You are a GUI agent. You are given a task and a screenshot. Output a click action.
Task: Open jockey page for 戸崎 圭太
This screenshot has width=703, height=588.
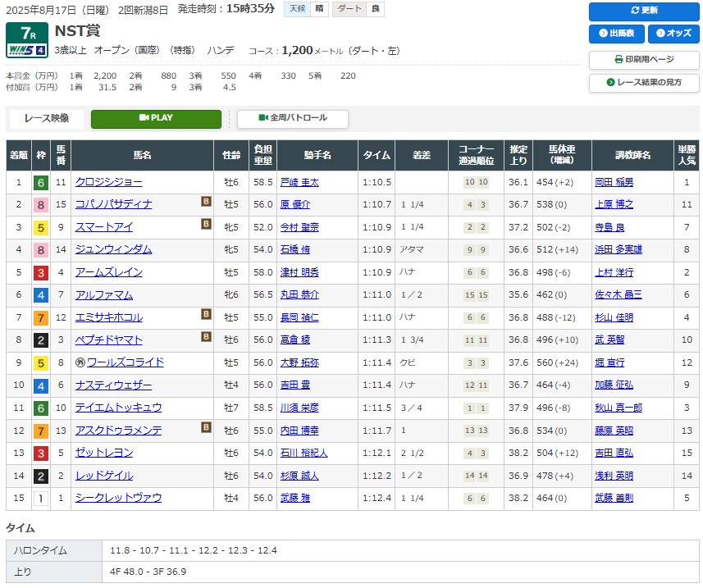(299, 182)
